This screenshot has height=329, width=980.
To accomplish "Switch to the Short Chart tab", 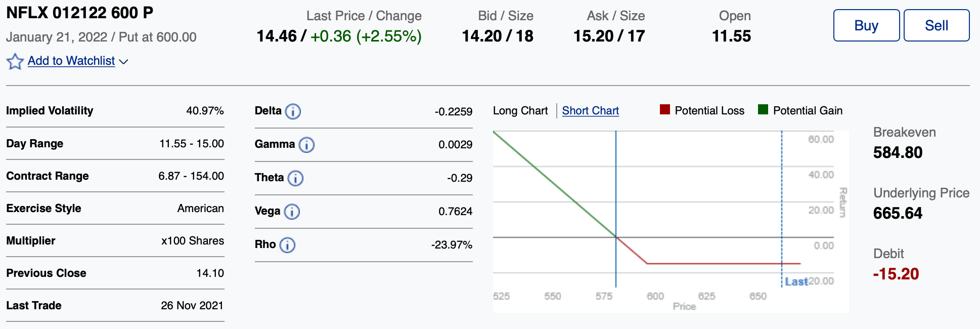I will pyautogui.click(x=590, y=110).
